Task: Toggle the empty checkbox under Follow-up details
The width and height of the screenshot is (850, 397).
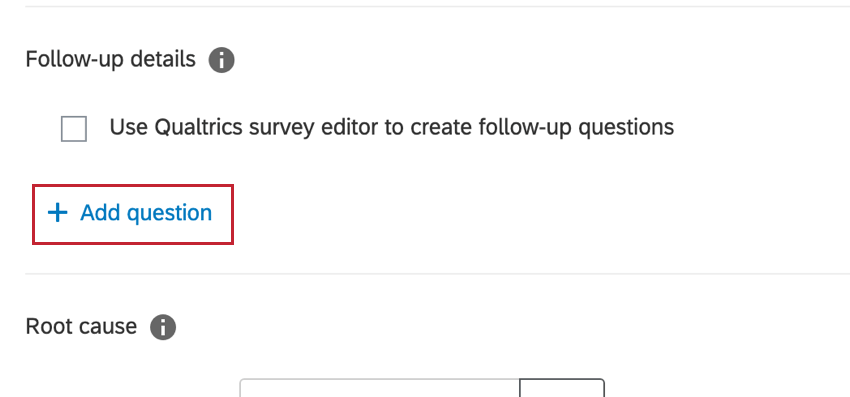Action: point(74,129)
